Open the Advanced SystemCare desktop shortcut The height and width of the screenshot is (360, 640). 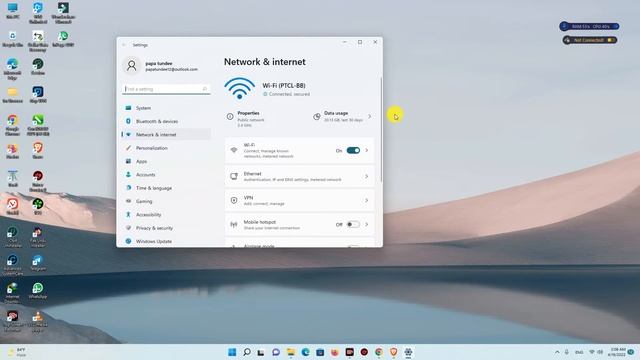pos(13,264)
